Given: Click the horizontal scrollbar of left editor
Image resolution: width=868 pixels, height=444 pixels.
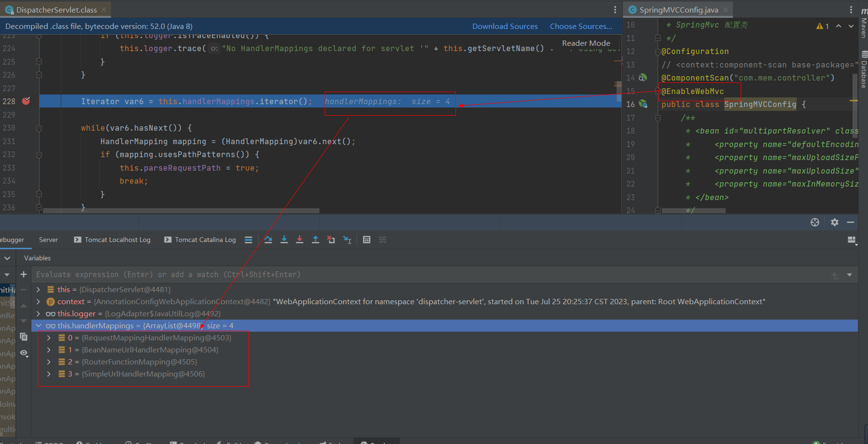Looking at the screenshot, I should [x=181, y=211].
